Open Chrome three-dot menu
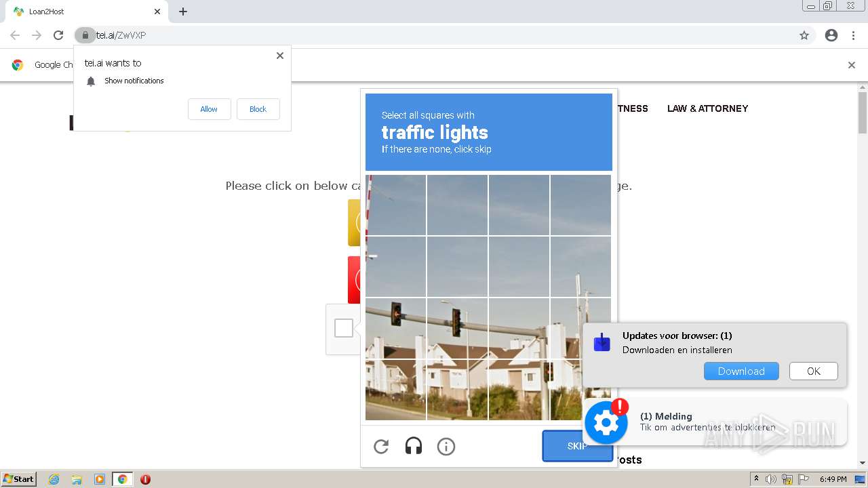Image resolution: width=868 pixels, height=488 pixels. click(853, 35)
